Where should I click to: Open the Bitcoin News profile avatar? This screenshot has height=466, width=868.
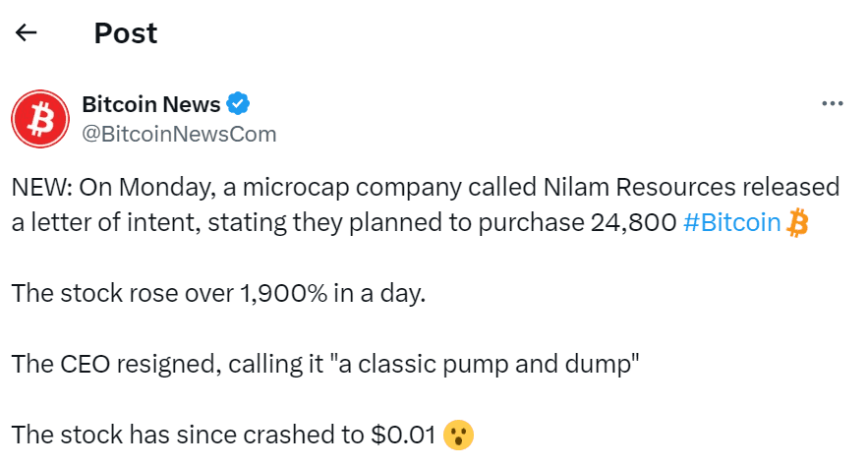[x=39, y=119]
